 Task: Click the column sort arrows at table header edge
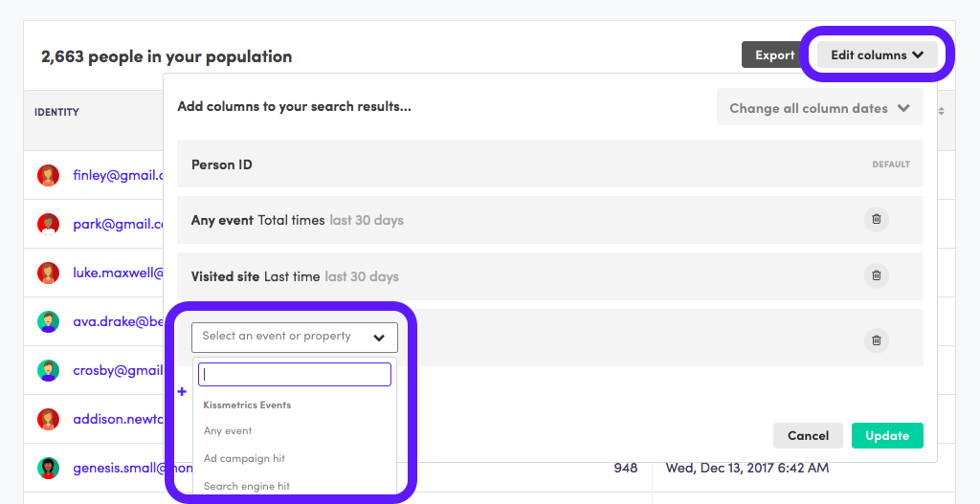click(942, 111)
